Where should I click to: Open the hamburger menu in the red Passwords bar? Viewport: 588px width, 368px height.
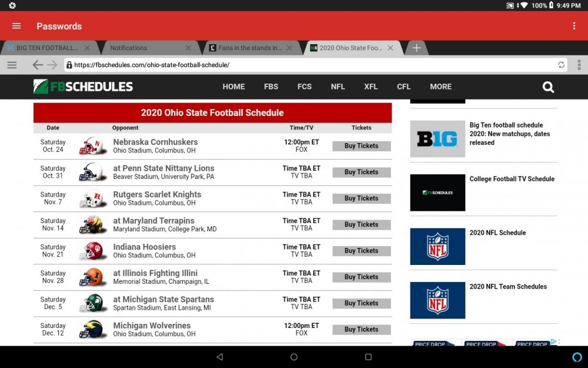[x=16, y=26]
